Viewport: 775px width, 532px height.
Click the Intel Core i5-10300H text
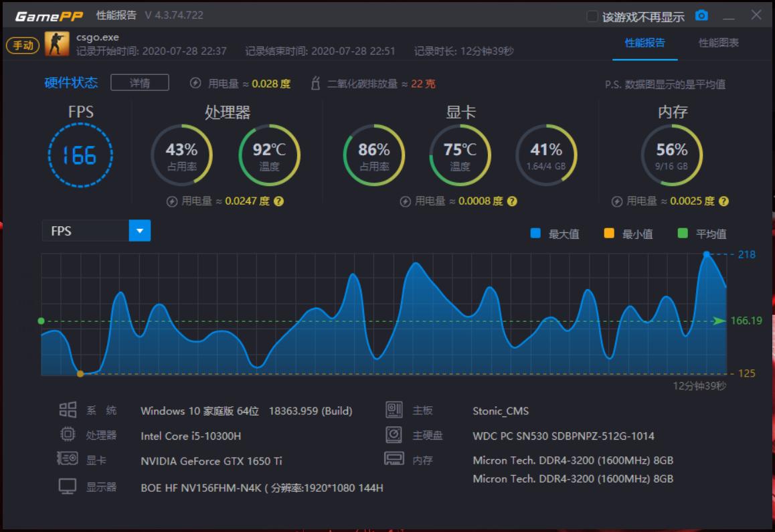pyautogui.click(x=191, y=436)
